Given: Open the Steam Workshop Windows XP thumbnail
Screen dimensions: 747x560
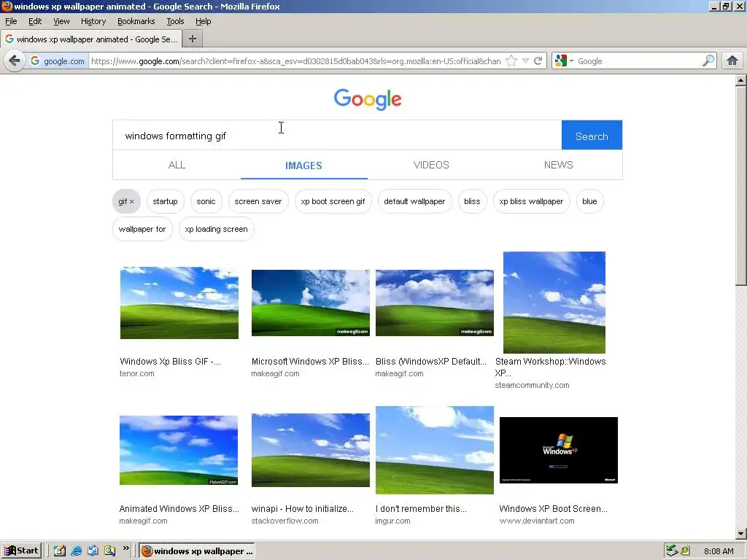Looking at the screenshot, I should [x=554, y=303].
